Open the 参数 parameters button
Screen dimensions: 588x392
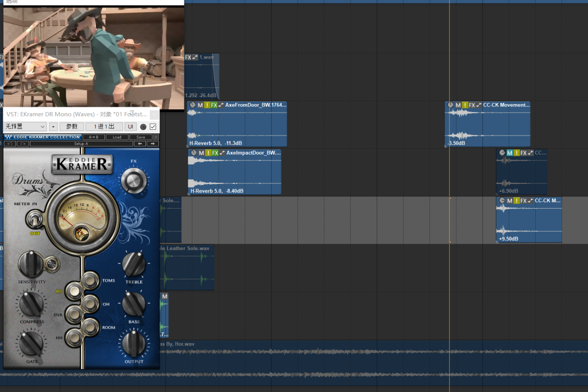pos(72,126)
